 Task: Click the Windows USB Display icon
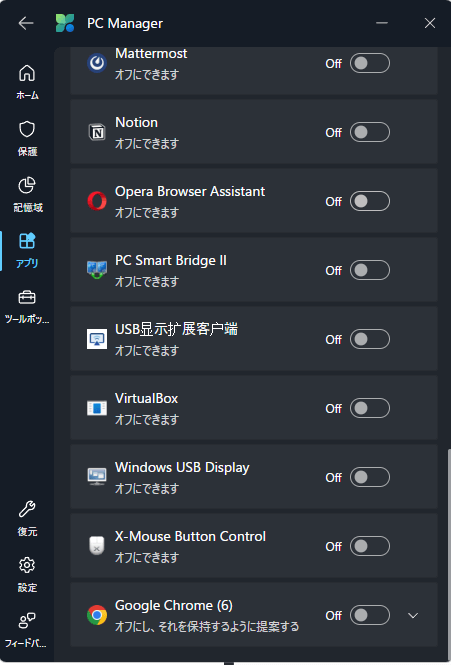(97, 477)
